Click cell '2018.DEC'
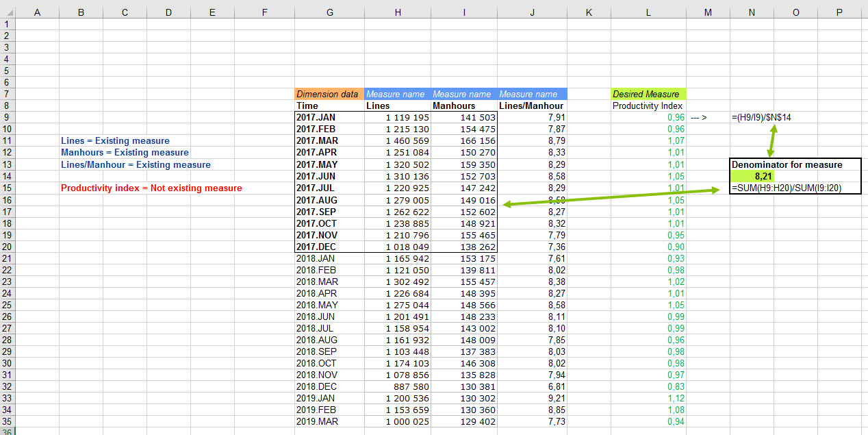868x435 pixels. [329, 386]
